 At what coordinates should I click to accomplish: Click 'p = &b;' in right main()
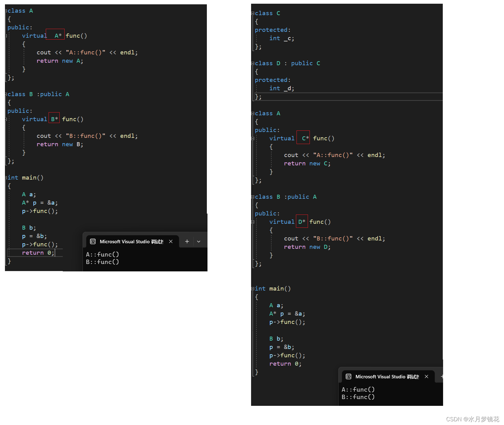pos(282,347)
